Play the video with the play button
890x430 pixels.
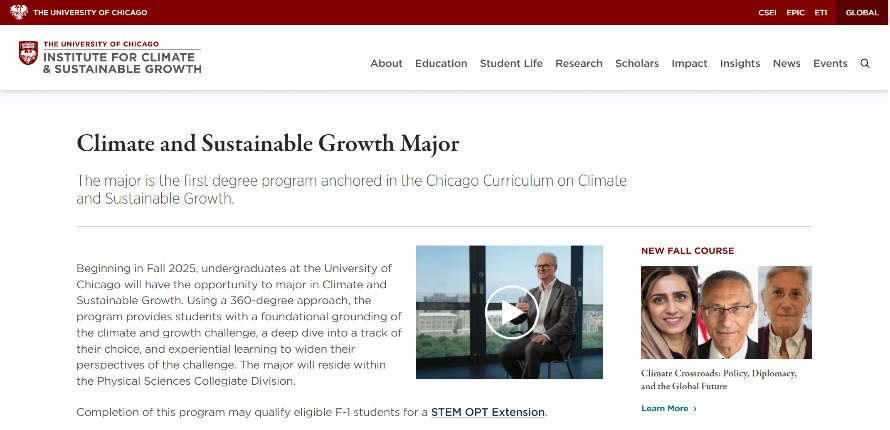coord(510,312)
